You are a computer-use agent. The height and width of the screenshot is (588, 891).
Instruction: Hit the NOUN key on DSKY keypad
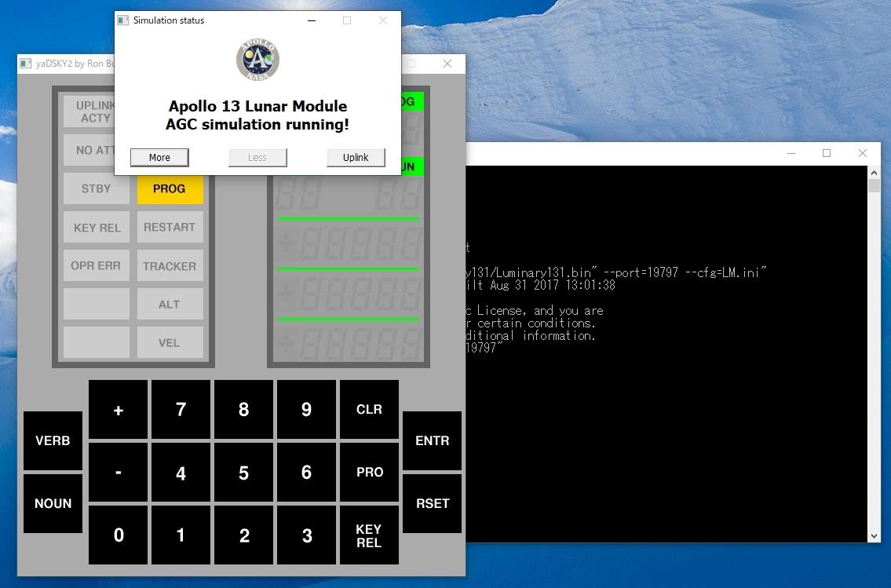coord(53,503)
